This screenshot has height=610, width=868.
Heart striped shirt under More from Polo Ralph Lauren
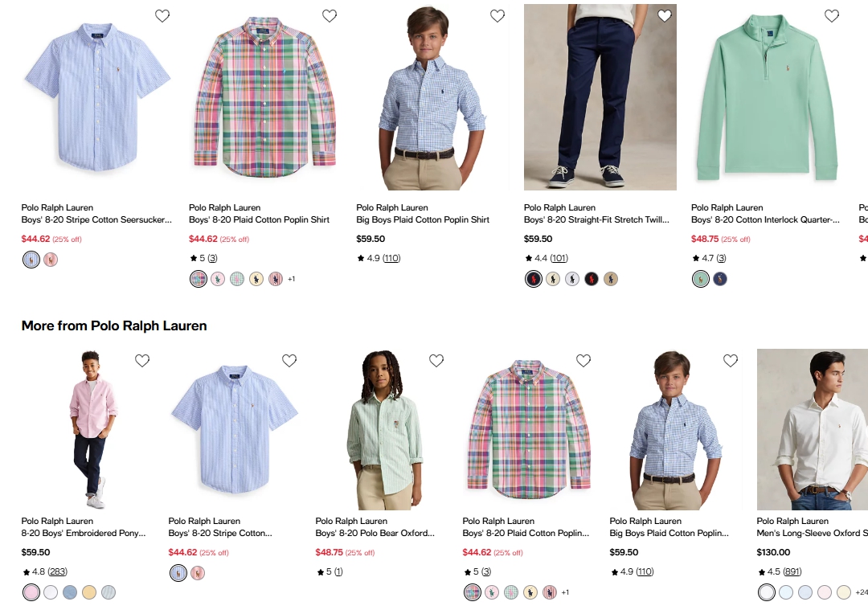click(289, 361)
